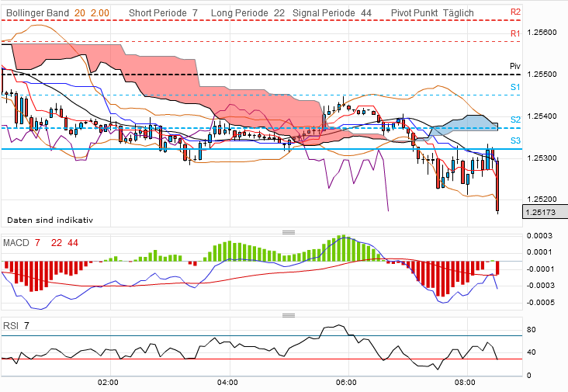Grab the splitter handle above RSI panel
This screenshot has width=568, height=392.
(289, 316)
